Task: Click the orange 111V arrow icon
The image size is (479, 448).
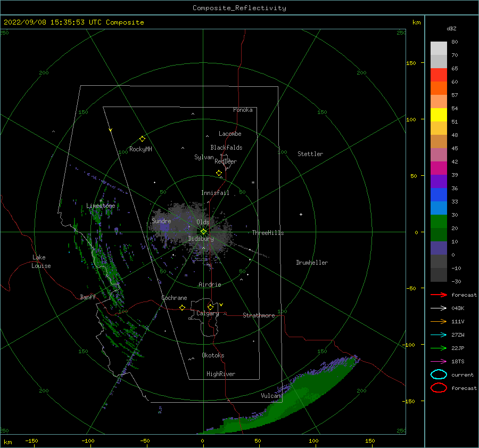Action: [439, 321]
